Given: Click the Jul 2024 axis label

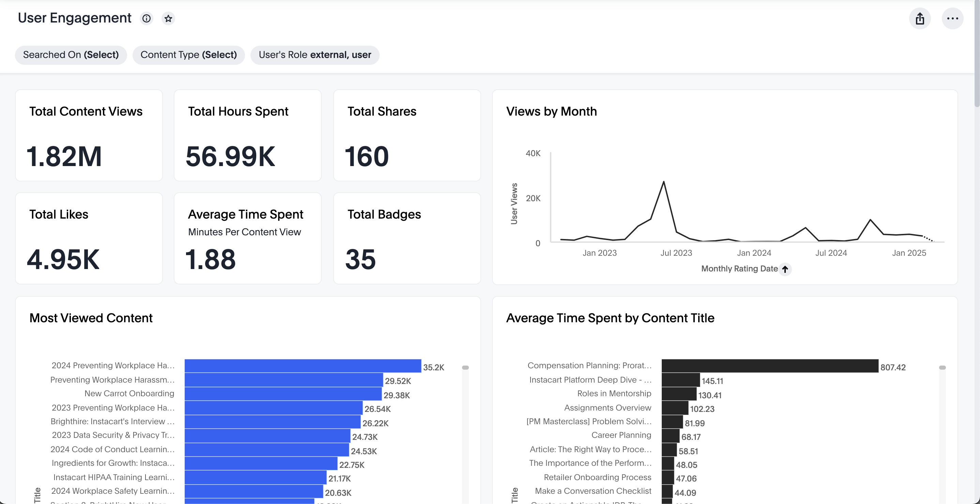Looking at the screenshot, I should pyautogui.click(x=831, y=253).
